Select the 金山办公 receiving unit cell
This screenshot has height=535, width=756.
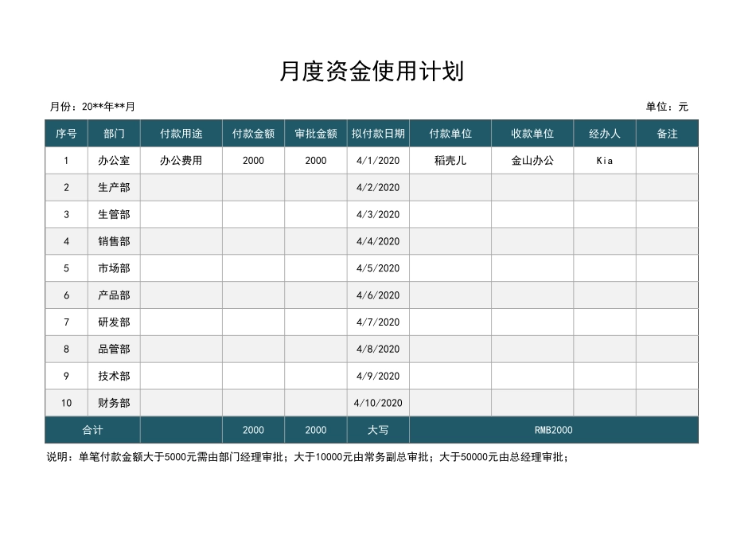point(532,160)
